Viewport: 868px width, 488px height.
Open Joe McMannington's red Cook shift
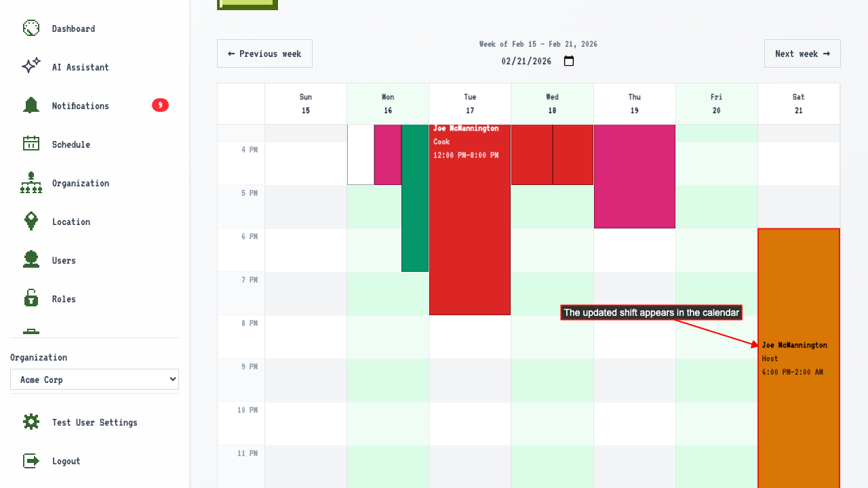(x=470, y=220)
